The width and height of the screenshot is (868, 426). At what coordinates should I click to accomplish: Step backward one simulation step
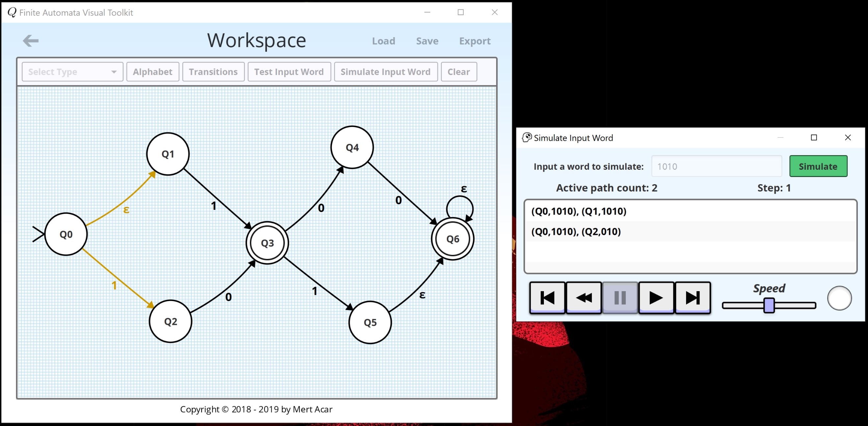[583, 297]
